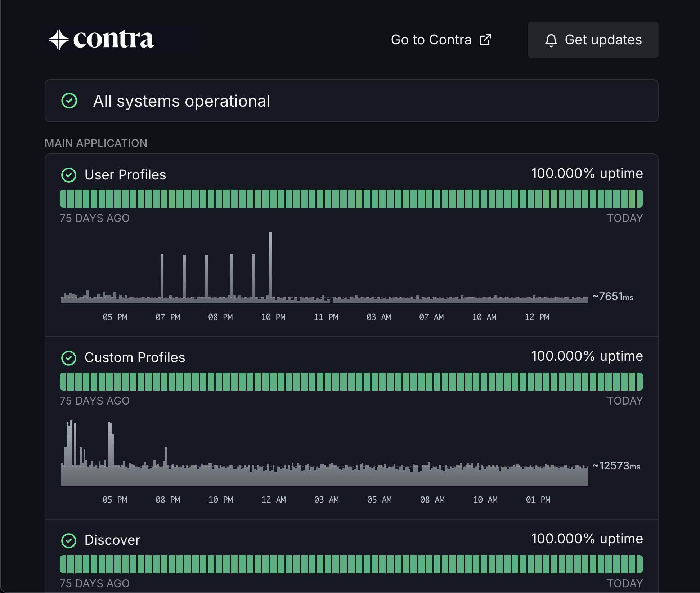
Task: Click the User Profiles 100.000% uptime value
Action: [587, 173]
